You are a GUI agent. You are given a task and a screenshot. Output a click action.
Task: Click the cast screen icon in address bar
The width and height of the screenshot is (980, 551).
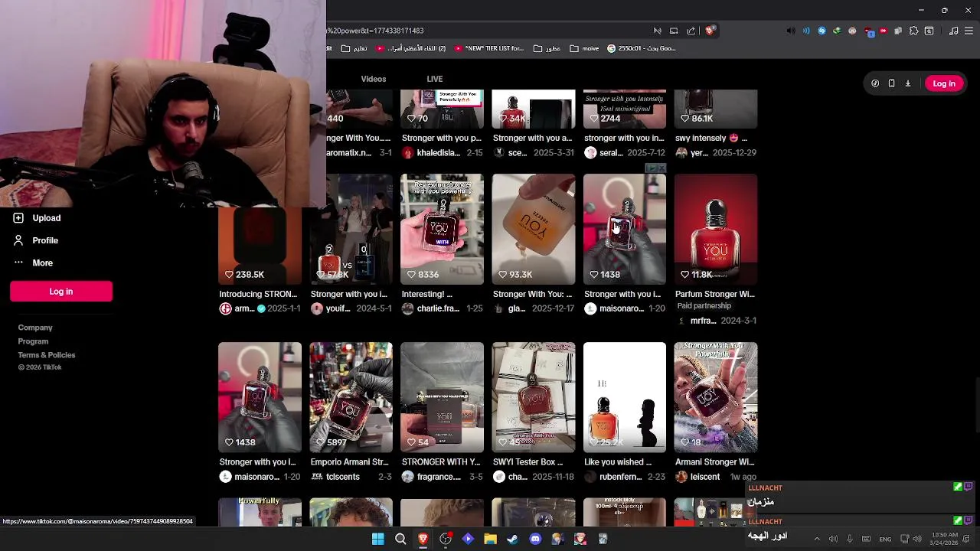(674, 31)
